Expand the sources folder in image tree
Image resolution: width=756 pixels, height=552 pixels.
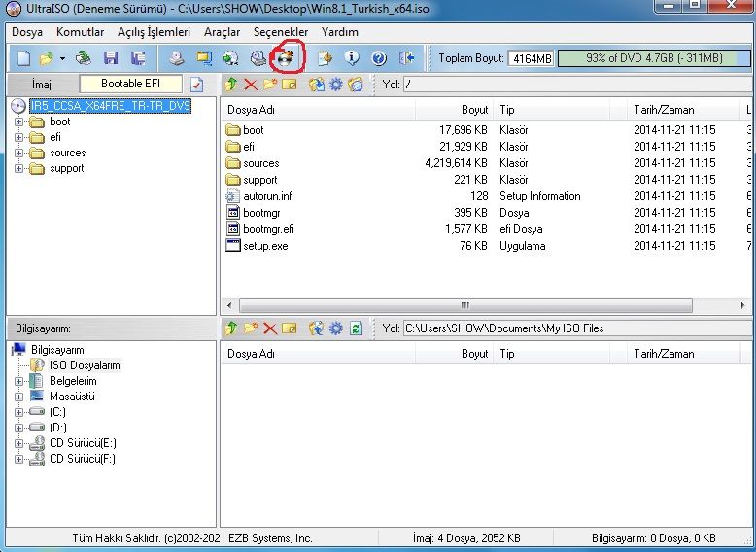click(18, 153)
